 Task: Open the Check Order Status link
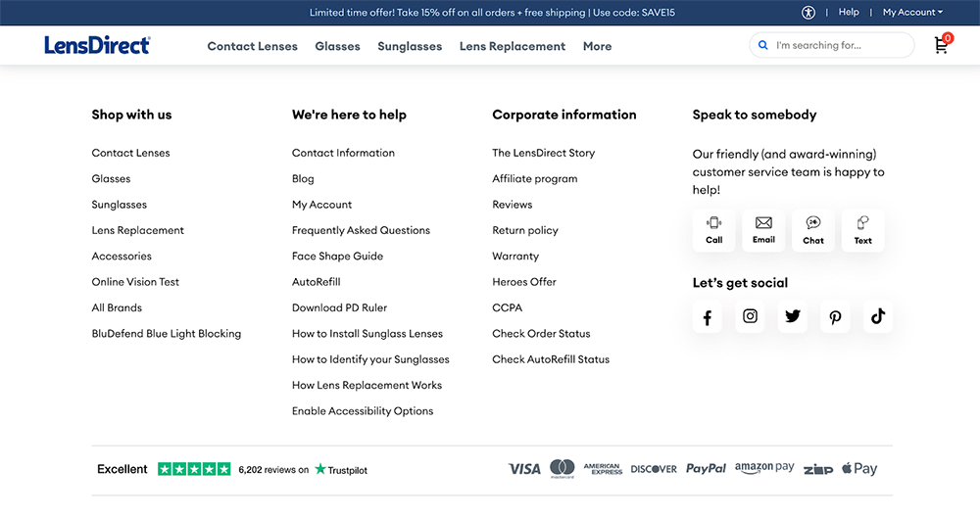pos(541,334)
